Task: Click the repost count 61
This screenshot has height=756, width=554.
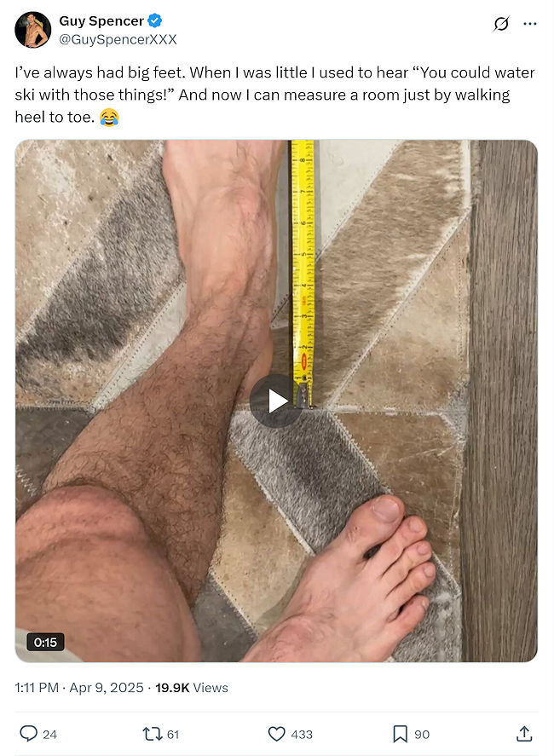Action: click(173, 735)
